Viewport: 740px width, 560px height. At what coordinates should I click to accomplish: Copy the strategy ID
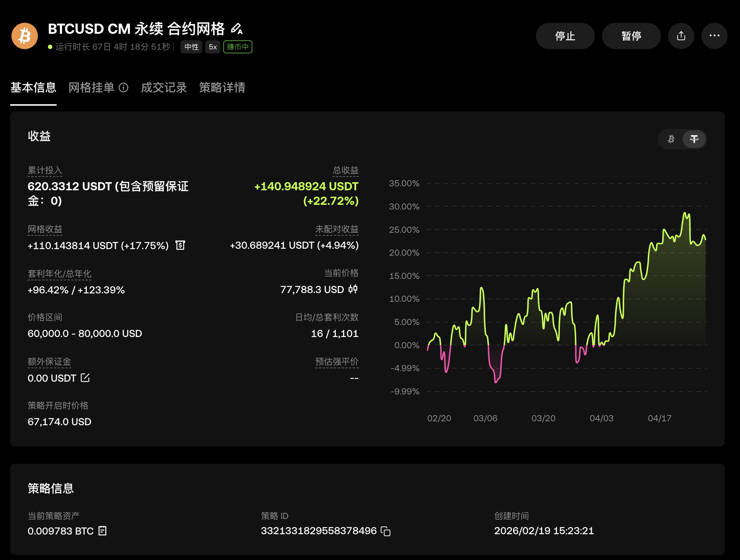pyautogui.click(x=386, y=531)
